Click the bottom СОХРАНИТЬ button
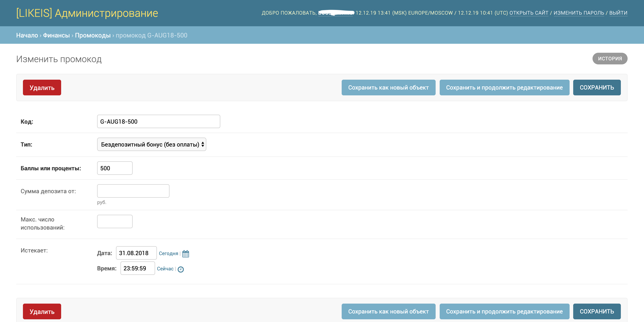Viewport: 644px width, 322px height. (597, 311)
